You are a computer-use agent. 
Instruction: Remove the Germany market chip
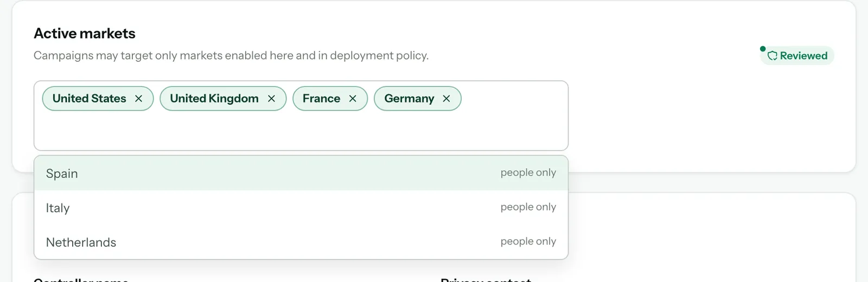click(x=446, y=99)
